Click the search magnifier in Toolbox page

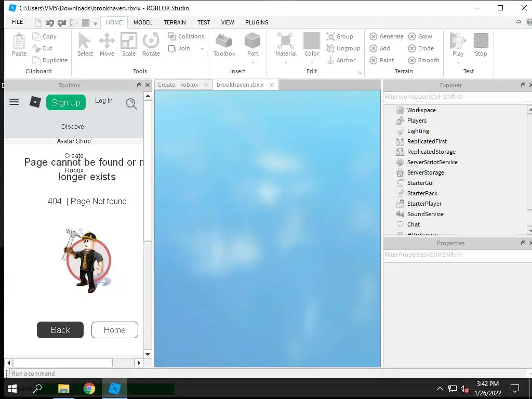click(x=131, y=103)
